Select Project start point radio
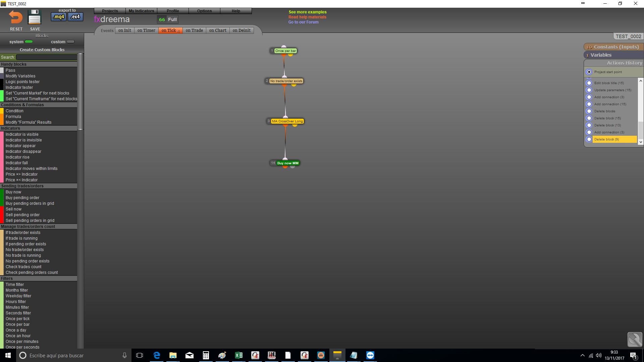Viewport: 644px width, 362px height. point(589,72)
